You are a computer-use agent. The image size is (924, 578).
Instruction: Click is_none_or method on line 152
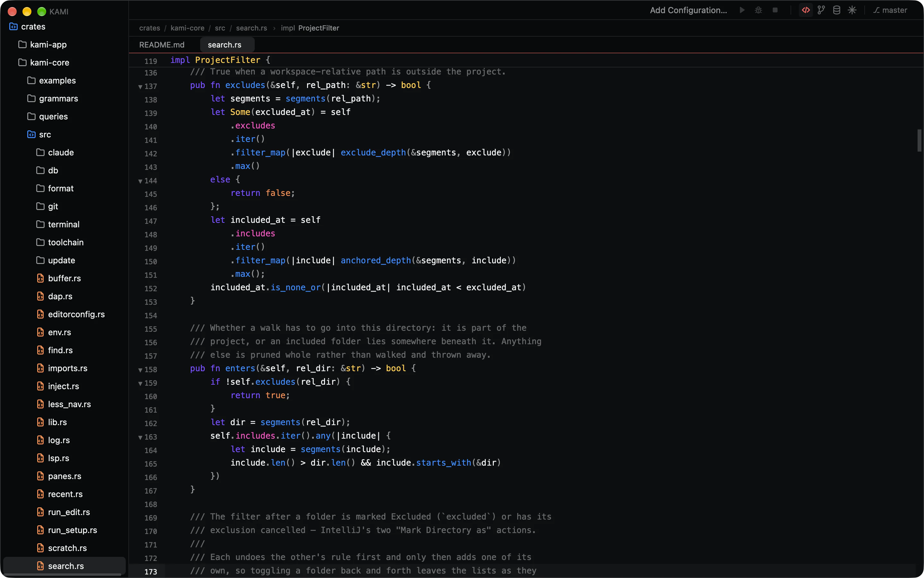click(x=295, y=287)
